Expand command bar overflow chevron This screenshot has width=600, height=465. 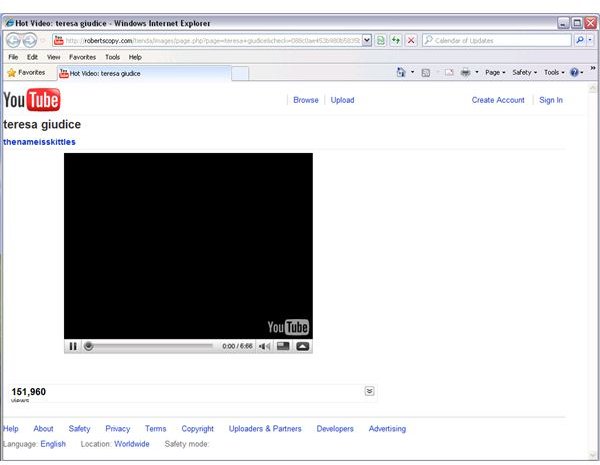[593, 68]
